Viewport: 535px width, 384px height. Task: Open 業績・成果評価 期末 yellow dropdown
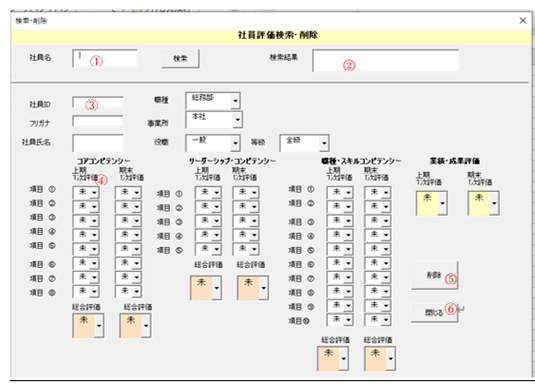pos(483,203)
